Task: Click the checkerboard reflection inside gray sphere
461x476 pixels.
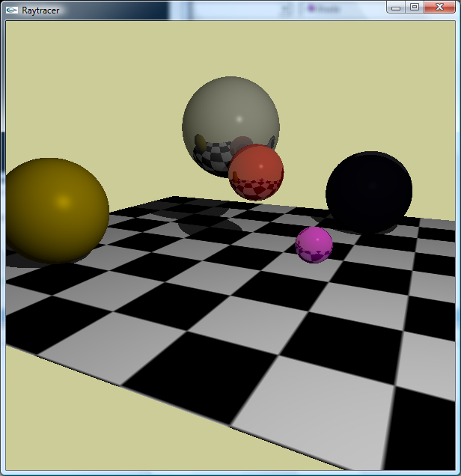Action: (212, 158)
